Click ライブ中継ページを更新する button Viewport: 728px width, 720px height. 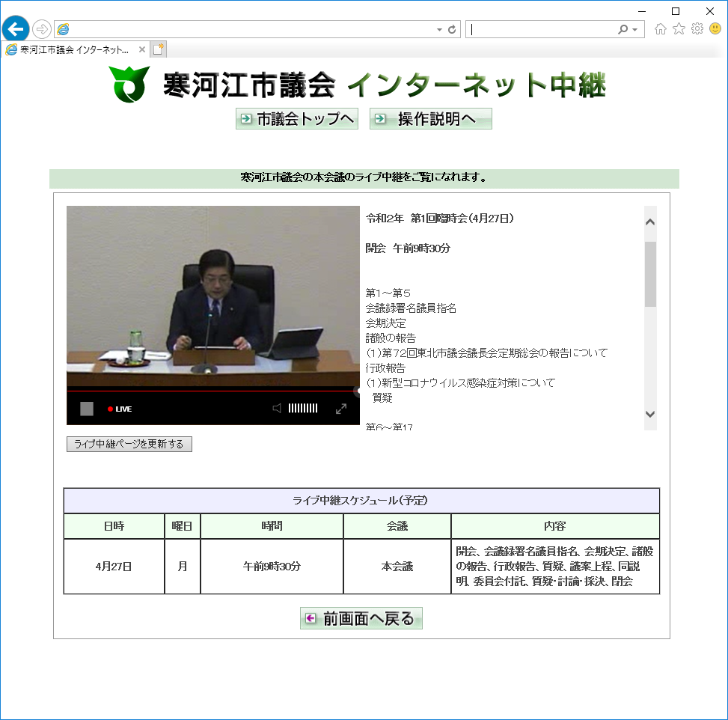coord(129,444)
